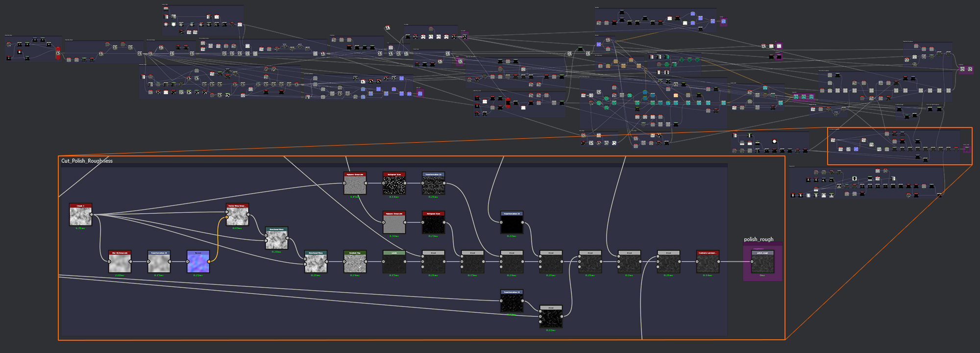Select the Directional Warp node feeding Gradient Map
This screenshot has width=980, height=353.
pyautogui.click(x=316, y=262)
